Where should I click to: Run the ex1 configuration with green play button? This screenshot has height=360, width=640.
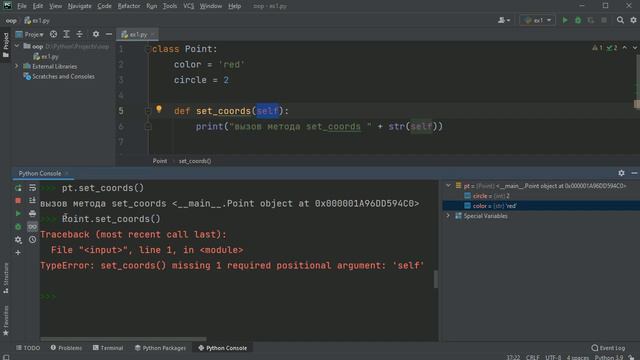[565, 20]
